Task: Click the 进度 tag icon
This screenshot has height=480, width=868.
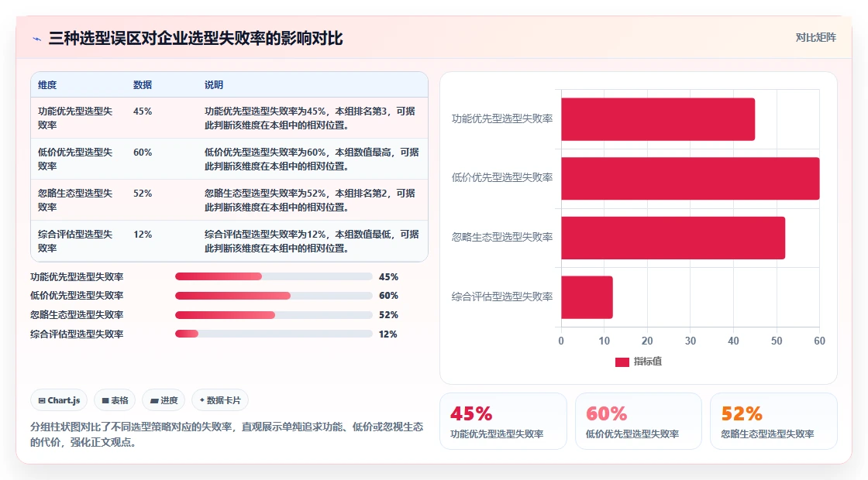Action: click(x=154, y=400)
